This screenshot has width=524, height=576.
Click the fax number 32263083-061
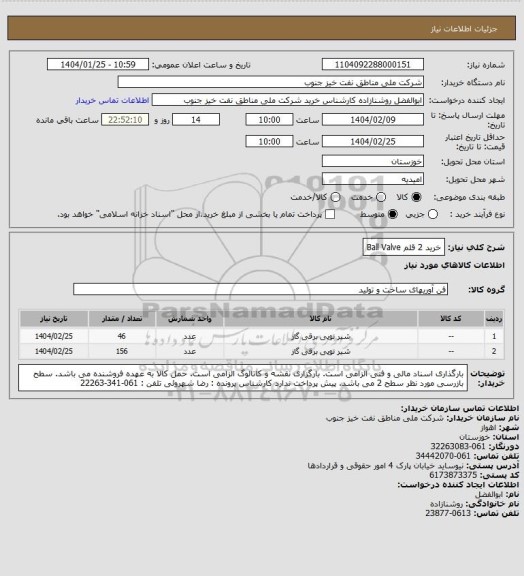tap(458, 446)
